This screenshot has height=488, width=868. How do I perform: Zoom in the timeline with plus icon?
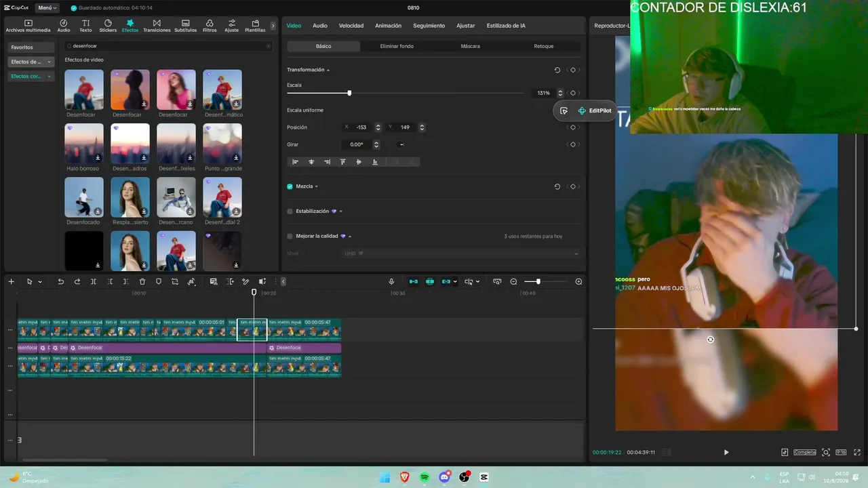tap(578, 281)
